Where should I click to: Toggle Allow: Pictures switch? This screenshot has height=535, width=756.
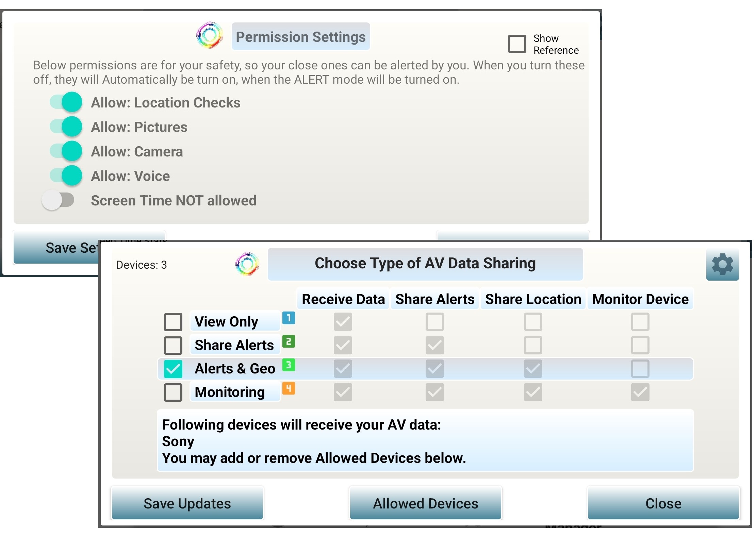tap(66, 127)
